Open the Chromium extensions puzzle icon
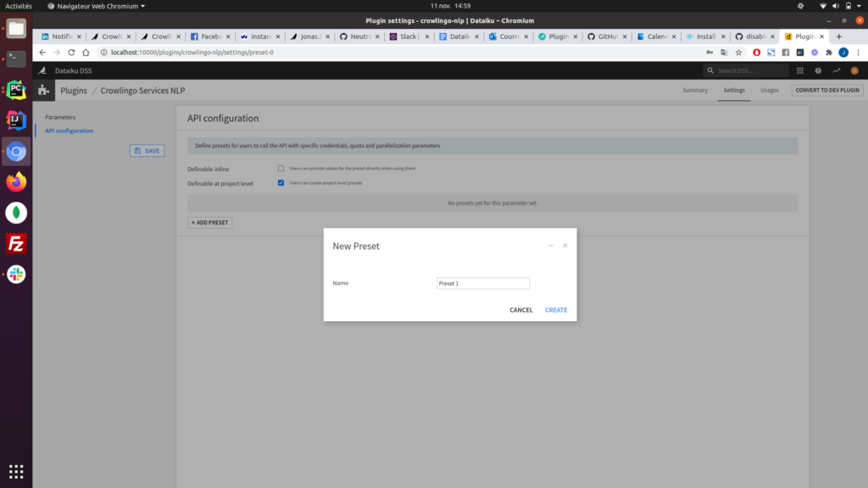Viewport: 868px width, 488px height. point(828,53)
